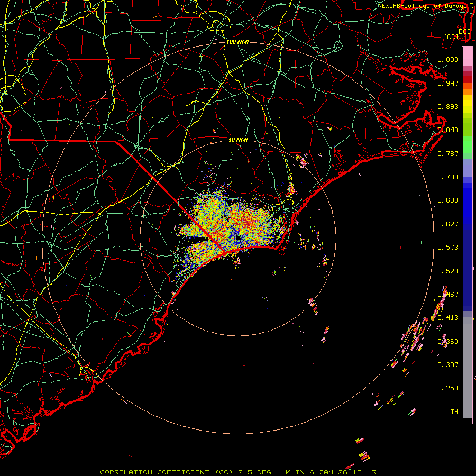Image resolution: width=476 pixels, height=476 pixels.
Task: Click the 0.413 scale label
Action: tap(448, 318)
